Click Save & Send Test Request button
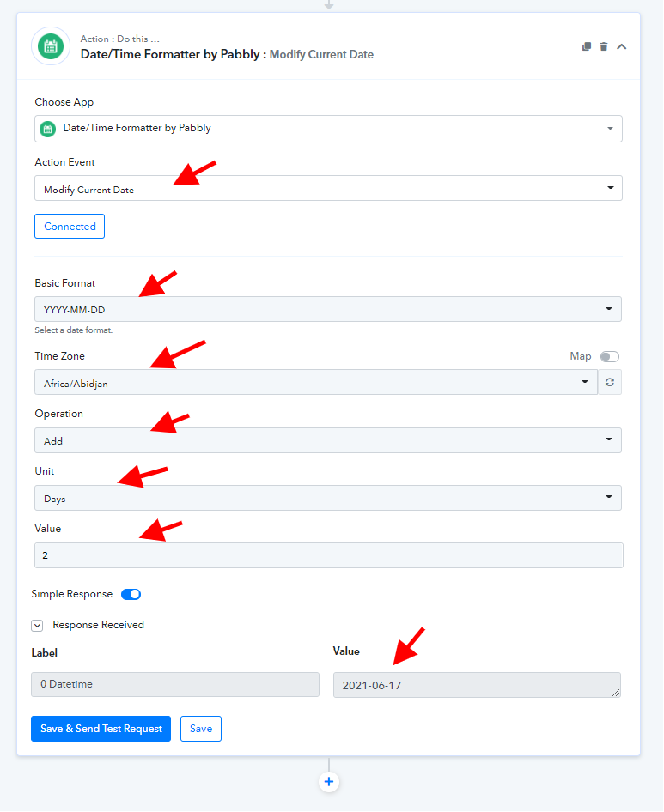 (101, 729)
